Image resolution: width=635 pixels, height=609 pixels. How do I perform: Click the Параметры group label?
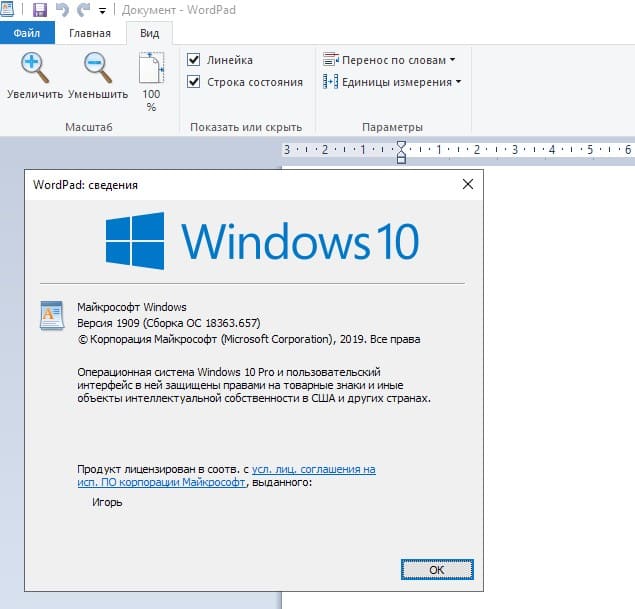click(392, 127)
